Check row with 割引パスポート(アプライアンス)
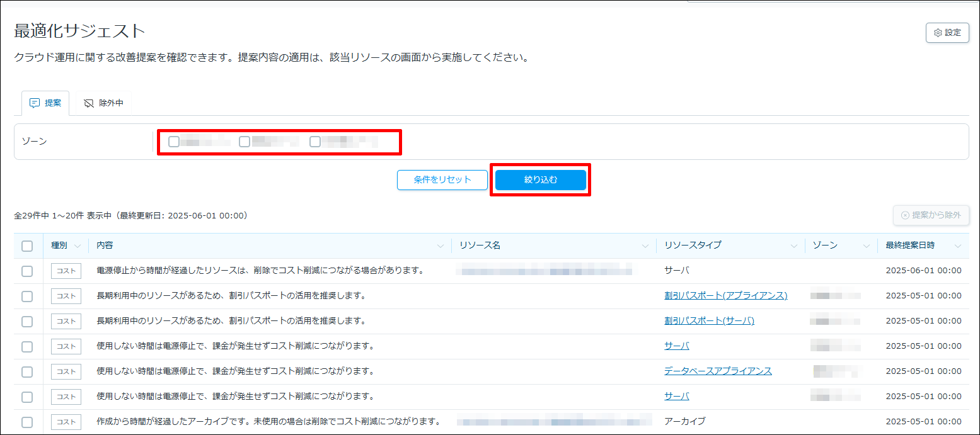 pos(27,296)
